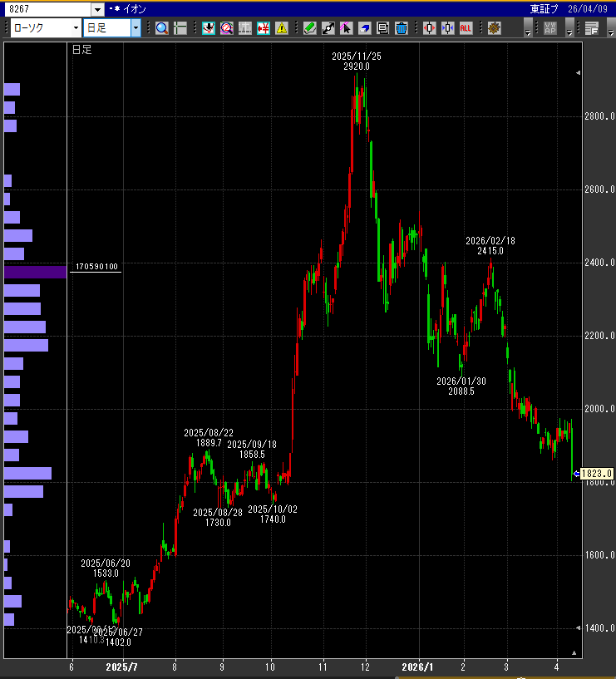Expand toolbar overflow arrow right of VWAP
Screen dimensions: 616x679
click(569, 28)
